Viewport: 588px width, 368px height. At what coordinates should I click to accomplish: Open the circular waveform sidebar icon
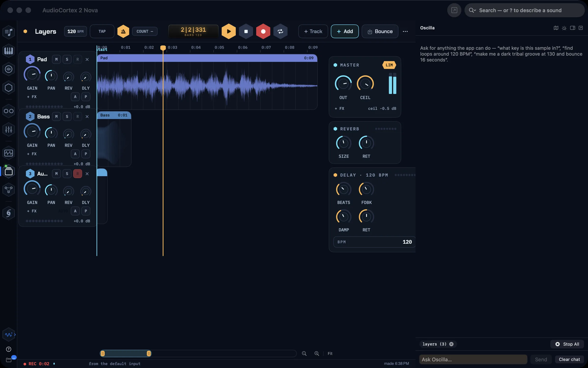(9, 69)
